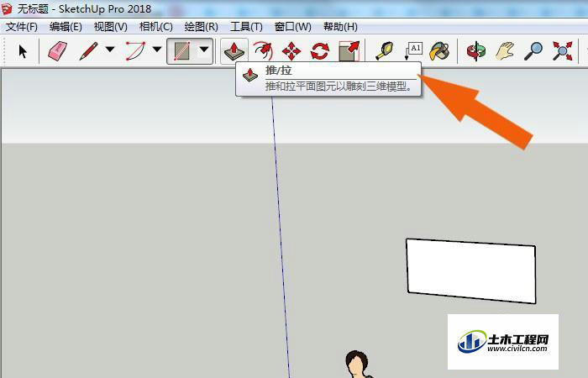Choose the Select arrow tool
Image resolution: width=588 pixels, height=378 pixels.
tap(23, 51)
